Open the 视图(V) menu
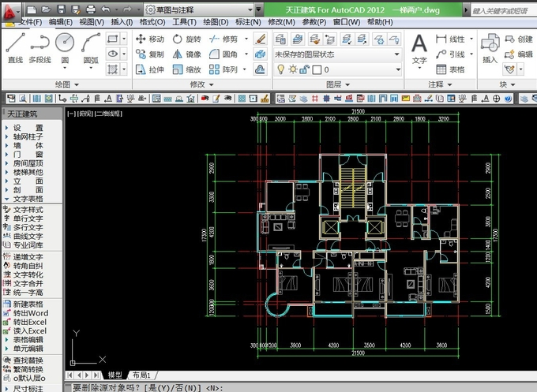The height and width of the screenshot is (392, 537). [x=92, y=22]
